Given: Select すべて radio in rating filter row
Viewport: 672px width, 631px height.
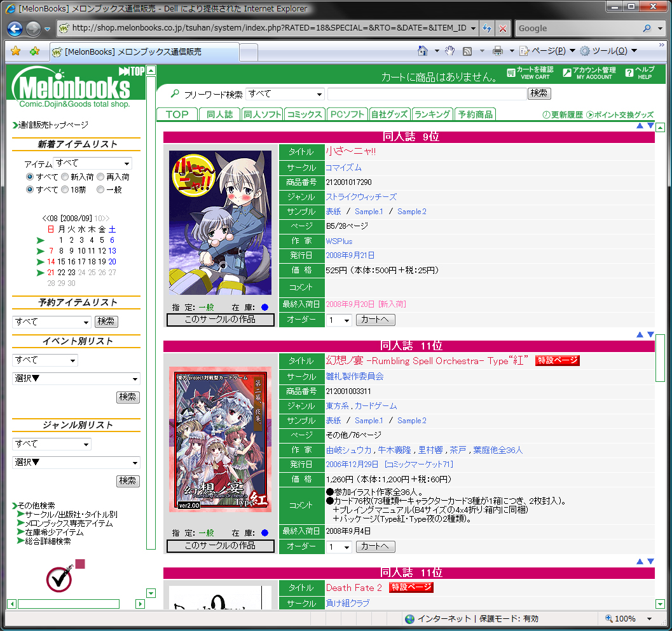Looking at the screenshot, I should point(30,189).
